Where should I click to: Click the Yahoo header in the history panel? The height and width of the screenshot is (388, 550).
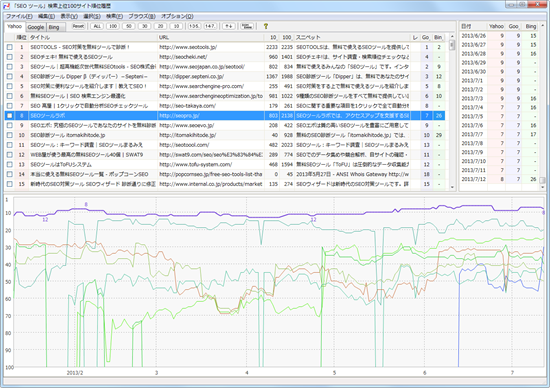click(496, 26)
